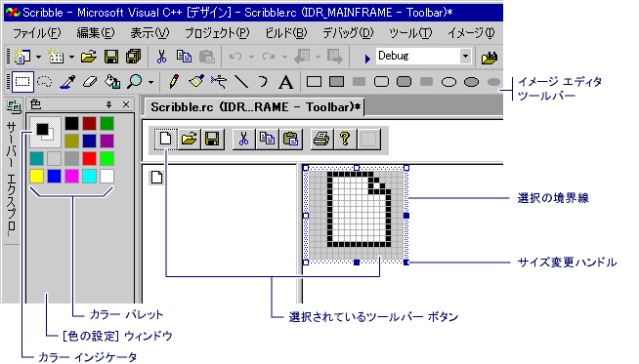Select the solid Rounded Rectangle tool
This screenshot has width=639, height=364.
click(426, 82)
